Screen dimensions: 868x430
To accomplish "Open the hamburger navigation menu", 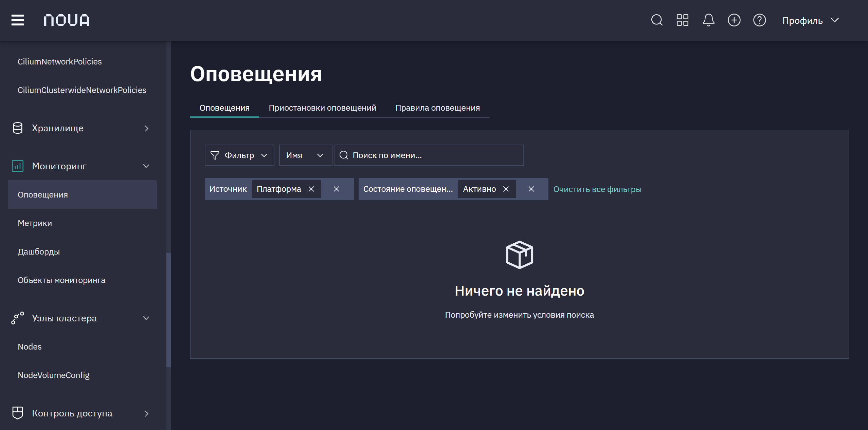I will [x=18, y=20].
